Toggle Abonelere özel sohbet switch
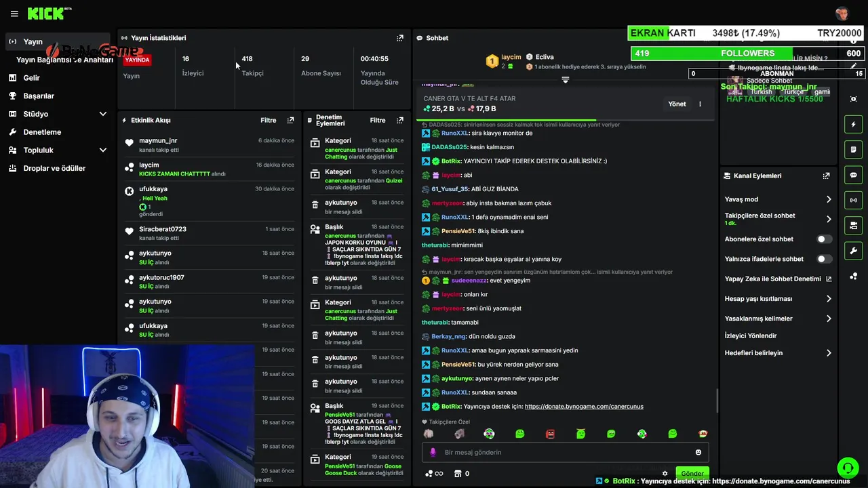This screenshot has width=868, height=488. (x=824, y=239)
